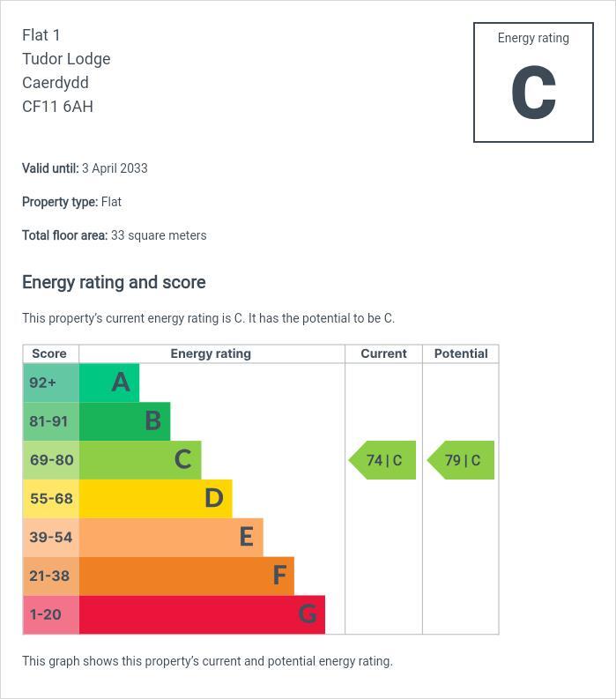This screenshot has width=616, height=699.
Task: Click the green A rating bar
Action: (x=109, y=383)
